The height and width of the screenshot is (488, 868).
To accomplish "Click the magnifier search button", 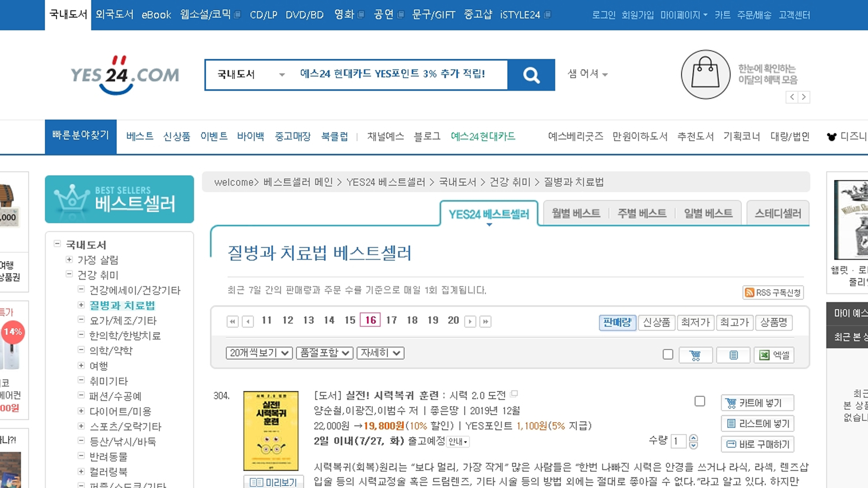I will click(x=531, y=75).
